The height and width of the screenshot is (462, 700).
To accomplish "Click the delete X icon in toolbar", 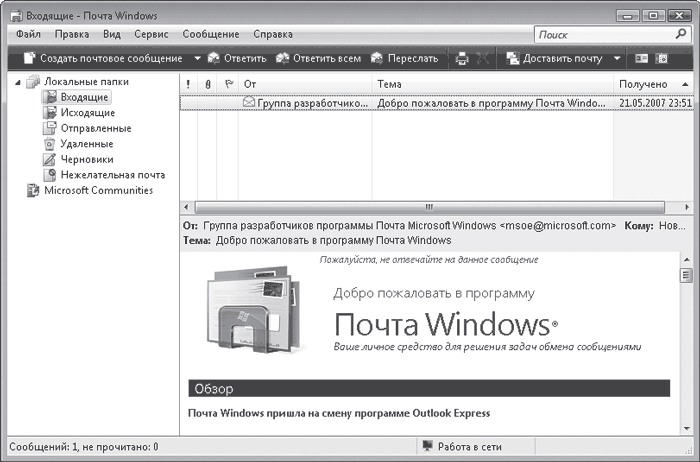I will tap(483, 58).
